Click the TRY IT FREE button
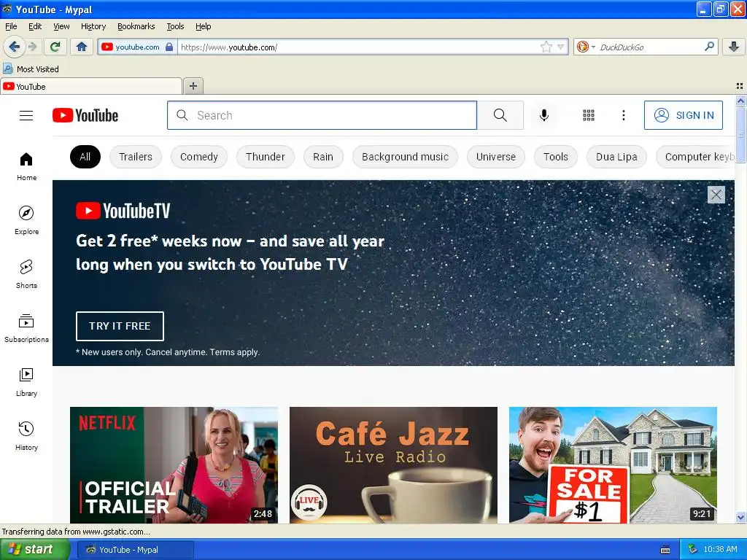The height and width of the screenshot is (560, 747). 120,326
